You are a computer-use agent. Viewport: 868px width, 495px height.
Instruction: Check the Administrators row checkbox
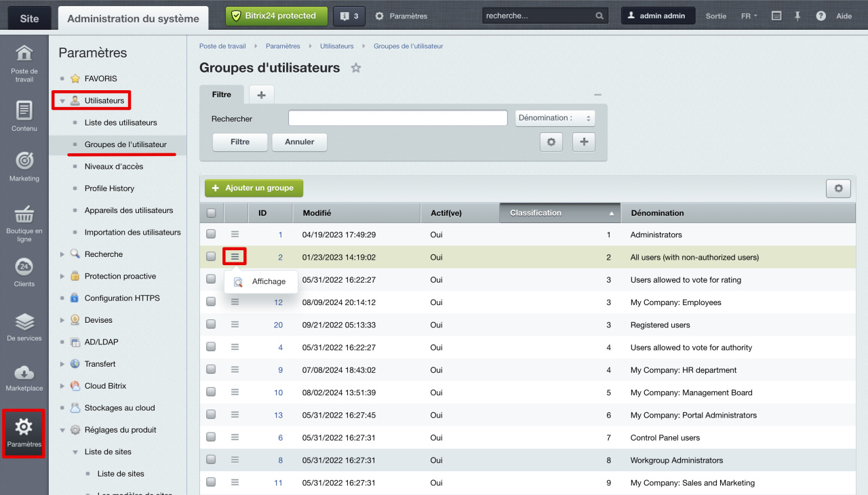(x=211, y=234)
